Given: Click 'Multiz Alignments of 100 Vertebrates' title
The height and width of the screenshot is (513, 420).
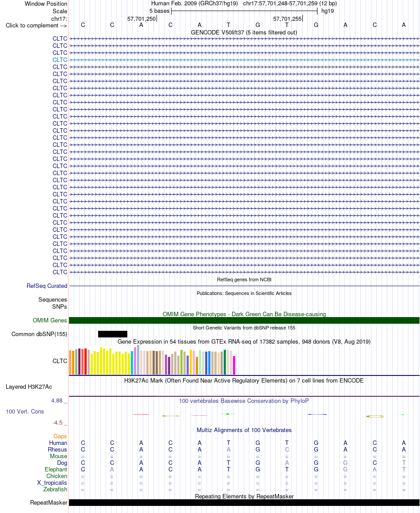Looking at the screenshot, I should click(x=244, y=430).
